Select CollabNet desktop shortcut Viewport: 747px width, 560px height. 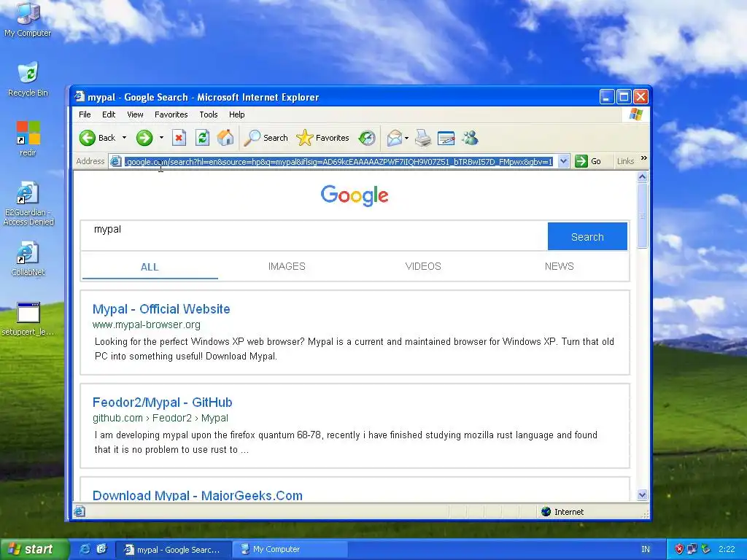(28, 259)
